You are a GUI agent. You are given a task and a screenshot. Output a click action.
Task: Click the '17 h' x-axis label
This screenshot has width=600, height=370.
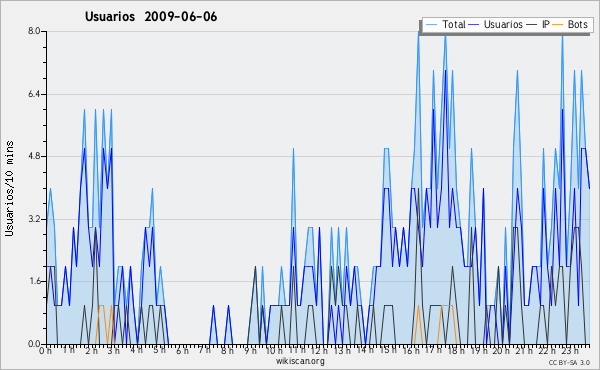point(433,350)
